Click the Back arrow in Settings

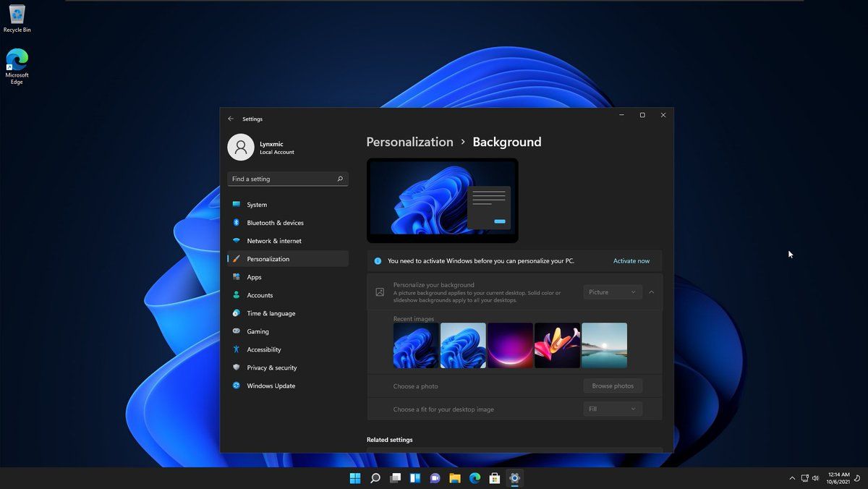tap(231, 119)
